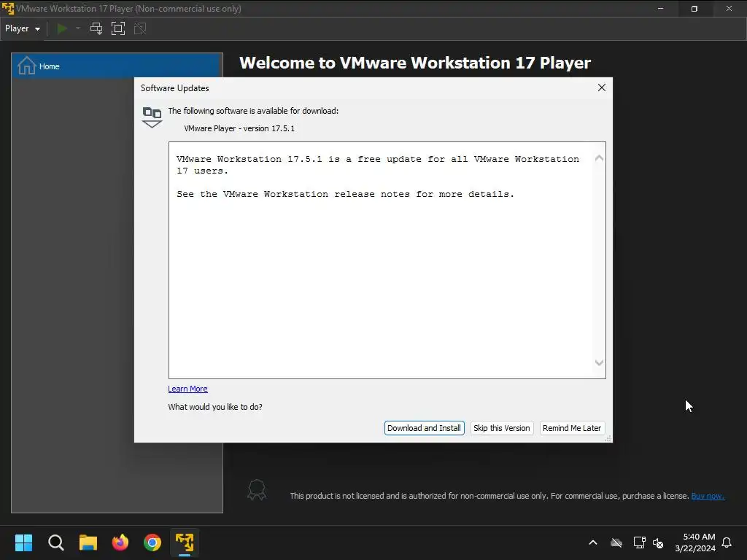Open File Explorer from taskbar
This screenshot has height=560, width=747.
(x=88, y=542)
